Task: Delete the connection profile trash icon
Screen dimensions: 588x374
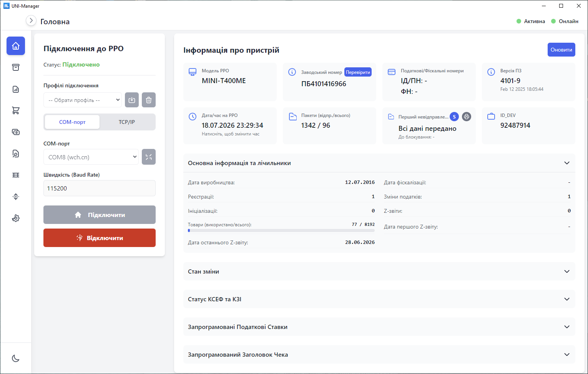Action: (x=149, y=100)
